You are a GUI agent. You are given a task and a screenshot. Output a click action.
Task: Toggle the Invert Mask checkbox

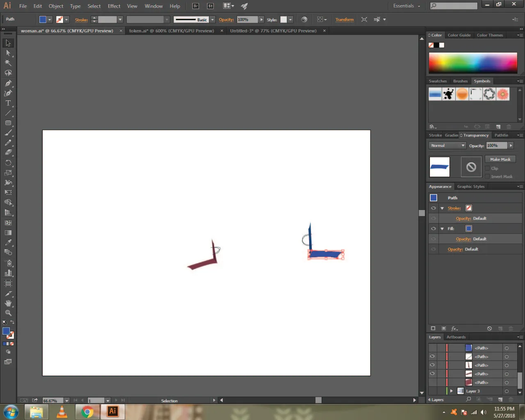487,176
